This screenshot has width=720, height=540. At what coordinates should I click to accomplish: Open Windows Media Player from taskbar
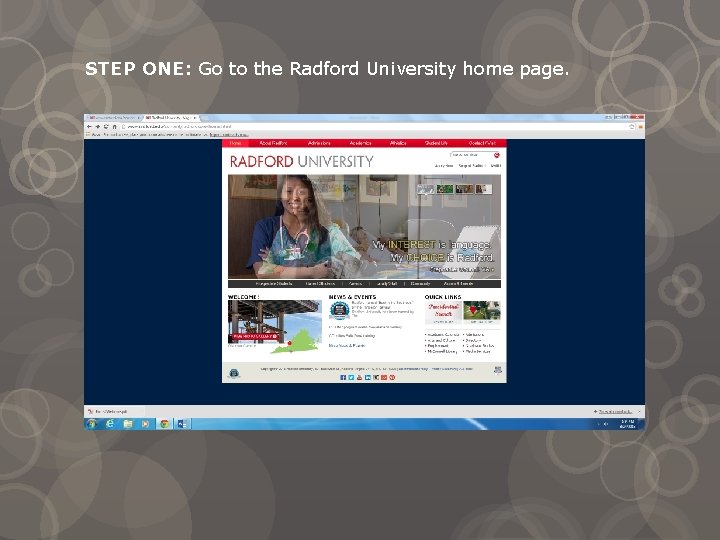pyautogui.click(x=146, y=424)
